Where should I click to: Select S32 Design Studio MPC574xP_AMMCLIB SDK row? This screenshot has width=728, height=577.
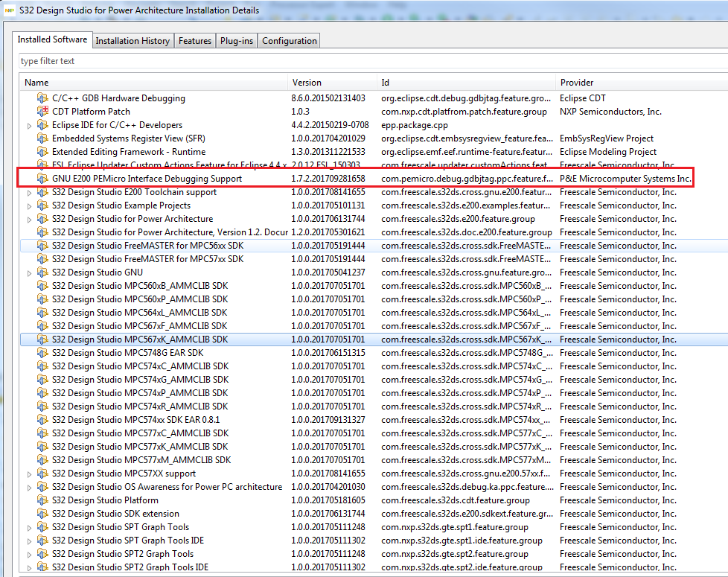pyautogui.click(x=374, y=392)
